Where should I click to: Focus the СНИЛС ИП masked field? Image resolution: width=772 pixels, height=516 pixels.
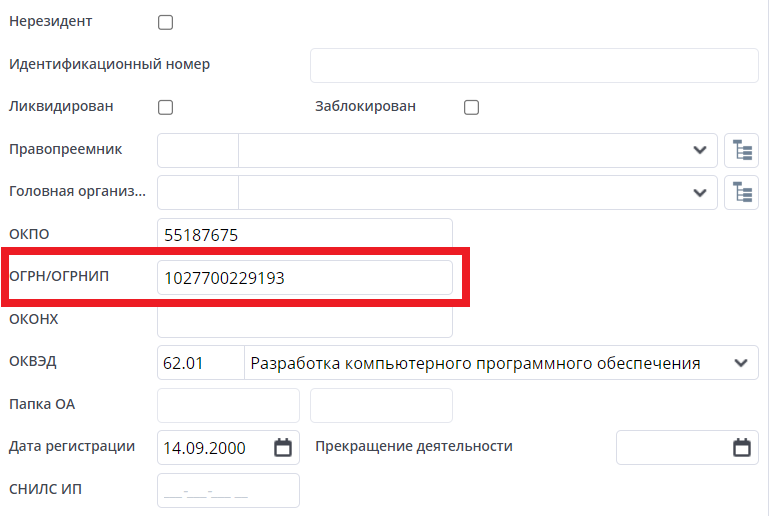[229, 490]
